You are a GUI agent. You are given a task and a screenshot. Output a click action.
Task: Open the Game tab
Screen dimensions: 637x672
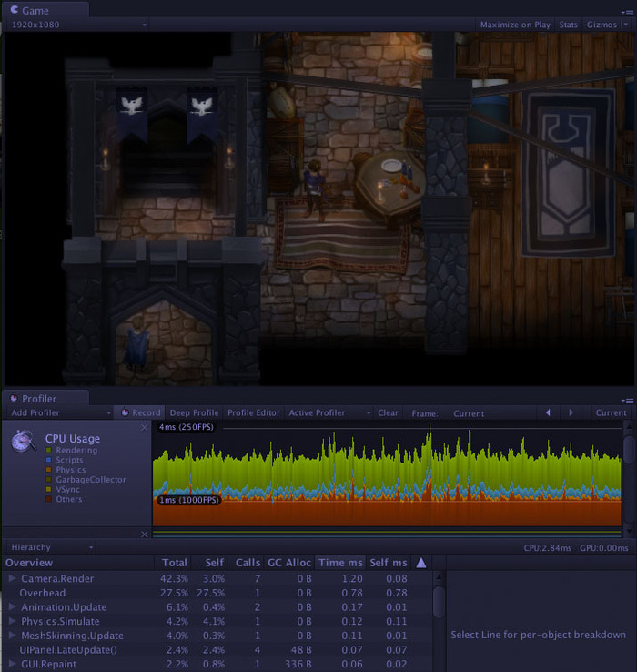pyautogui.click(x=45, y=10)
